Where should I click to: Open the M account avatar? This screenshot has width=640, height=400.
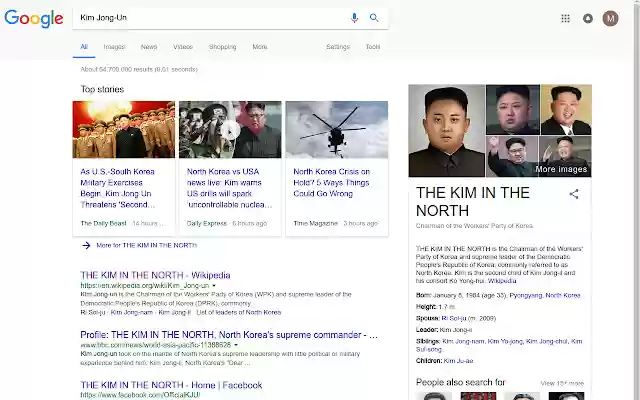pyautogui.click(x=611, y=18)
